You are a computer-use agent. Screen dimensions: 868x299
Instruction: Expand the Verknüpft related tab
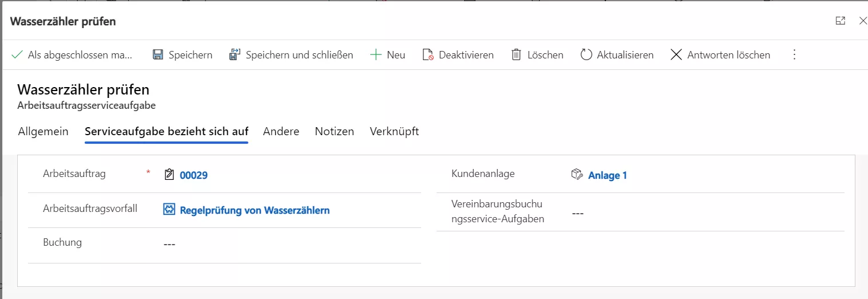394,131
